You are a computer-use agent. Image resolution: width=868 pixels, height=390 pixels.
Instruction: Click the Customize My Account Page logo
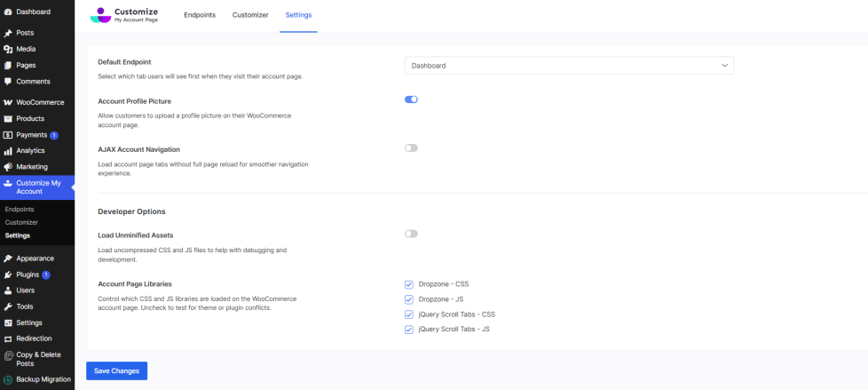click(x=125, y=15)
